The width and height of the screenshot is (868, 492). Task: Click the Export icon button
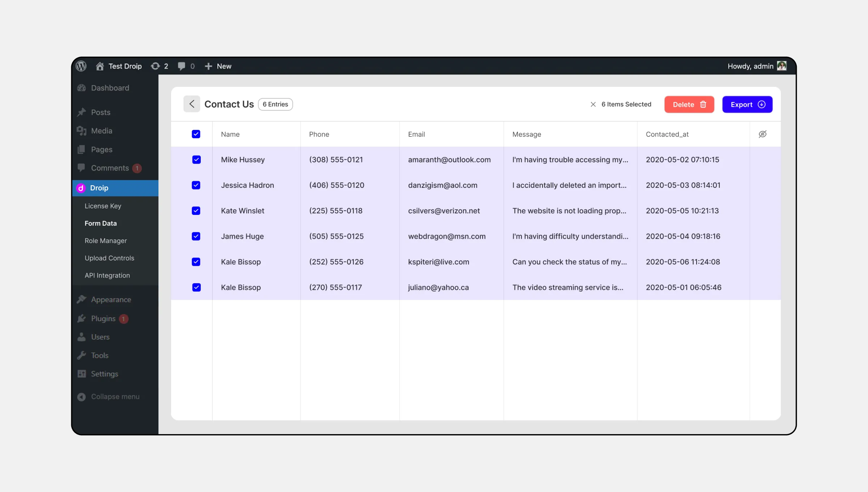(762, 104)
